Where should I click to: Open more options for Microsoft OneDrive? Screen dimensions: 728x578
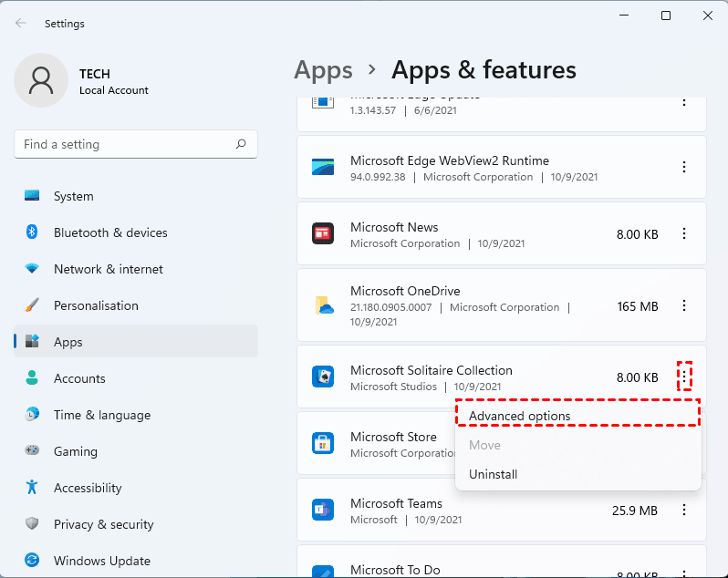pyautogui.click(x=684, y=306)
